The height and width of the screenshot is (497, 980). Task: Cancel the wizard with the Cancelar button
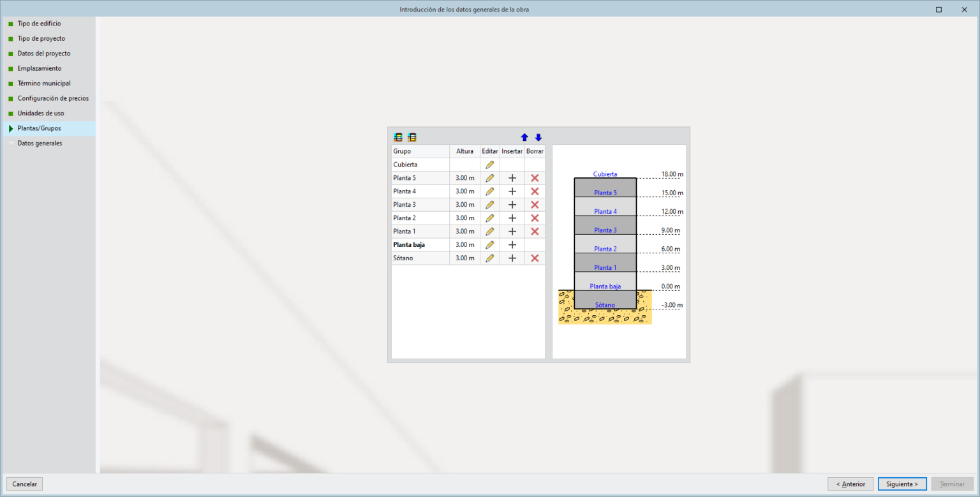(x=24, y=484)
